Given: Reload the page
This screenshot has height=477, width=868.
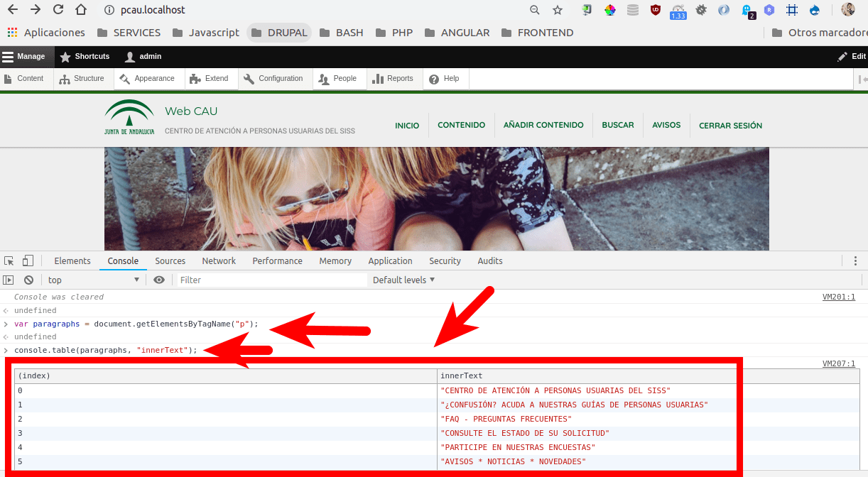Looking at the screenshot, I should click(59, 10).
